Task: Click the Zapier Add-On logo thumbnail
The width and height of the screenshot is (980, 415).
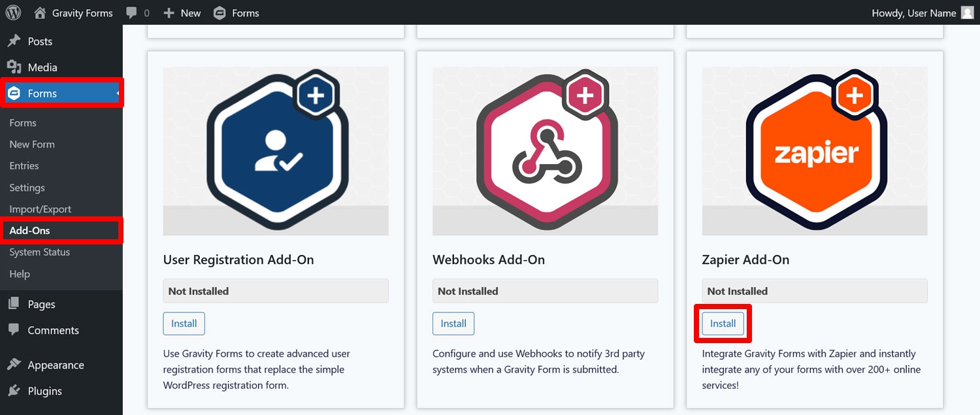Action: tap(815, 151)
